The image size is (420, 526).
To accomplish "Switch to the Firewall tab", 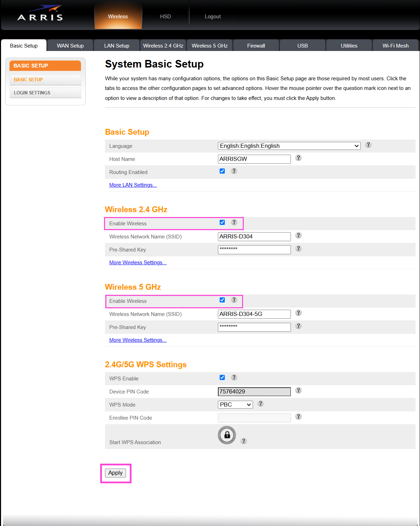I will (256, 45).
